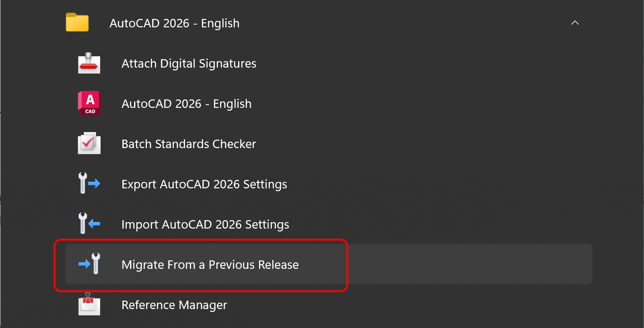Open Reference Manager label

[174, 305]
